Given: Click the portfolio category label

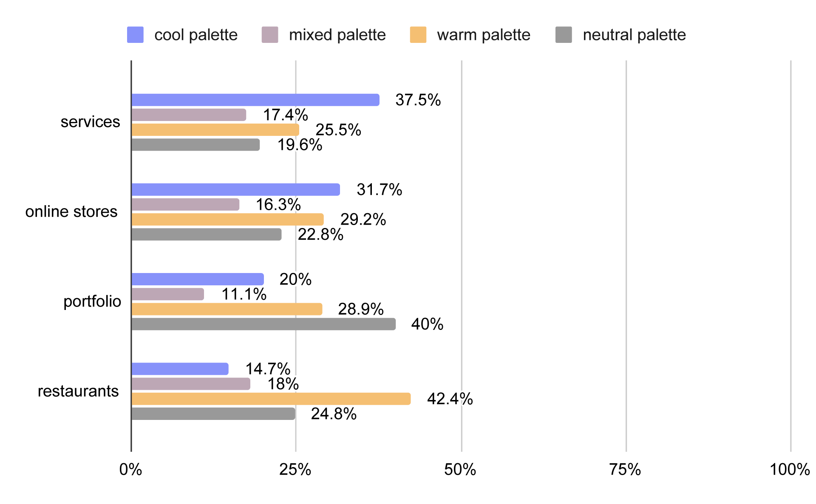Looking at the screenshot, I should (x=92, y=301).
